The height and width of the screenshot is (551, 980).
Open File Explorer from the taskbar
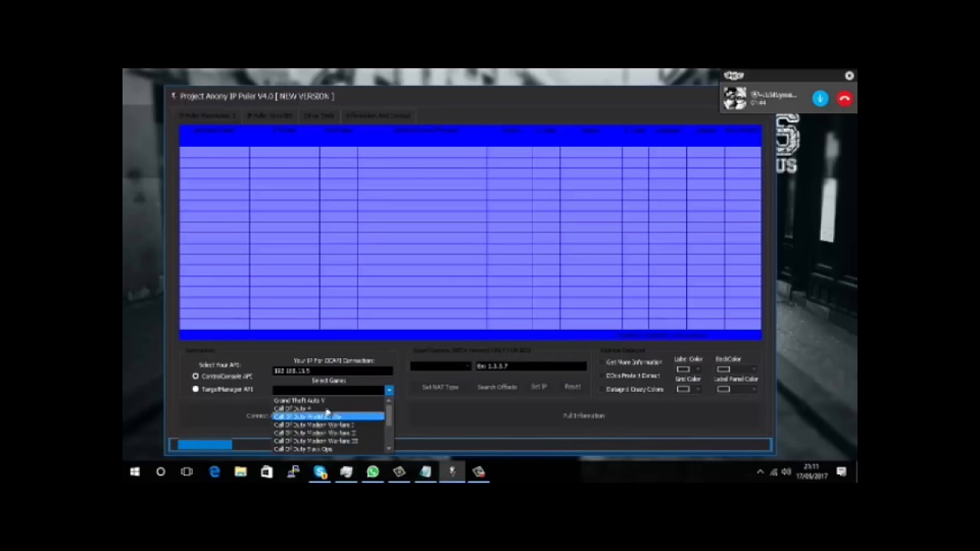[x=240, y=472]
